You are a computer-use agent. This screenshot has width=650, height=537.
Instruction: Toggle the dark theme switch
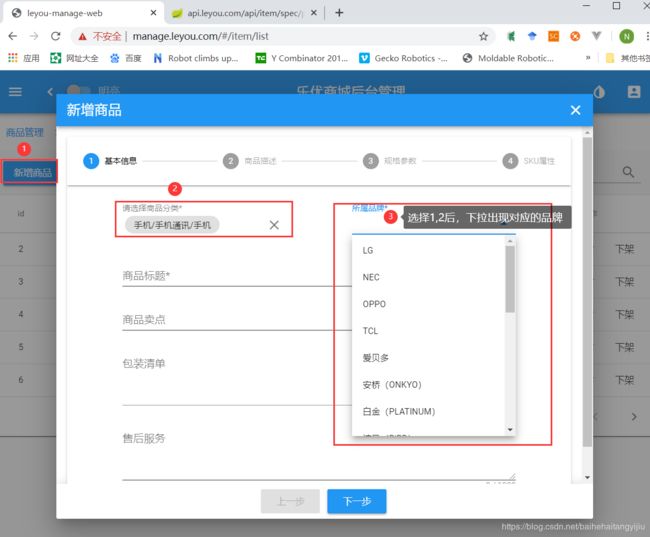[x=78, y=90]
